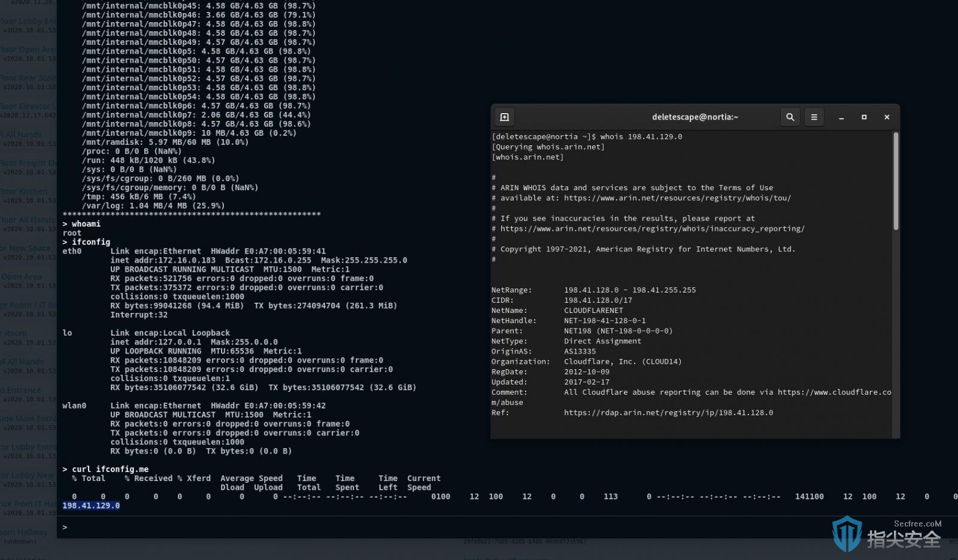Image resolution: width=958 pixels, height=560 pixels.
Task: Click the lo interface label
Action: (x=67, y=333)
